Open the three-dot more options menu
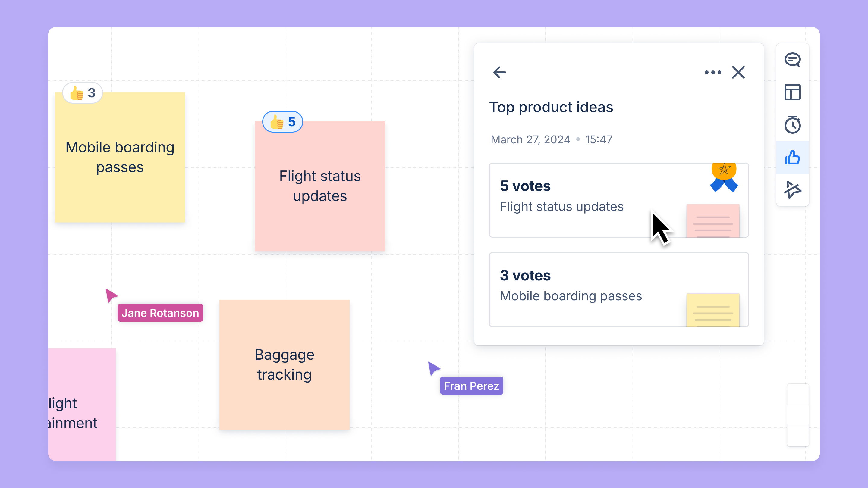Image resolution: width=868 pixels, height=488 pixels. pos(713,72)
